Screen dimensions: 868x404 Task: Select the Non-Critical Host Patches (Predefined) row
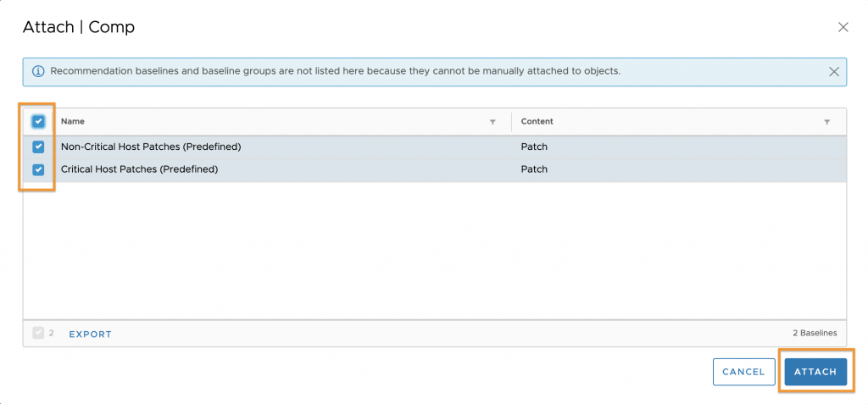pyautogui.click(x=435, y=147)
